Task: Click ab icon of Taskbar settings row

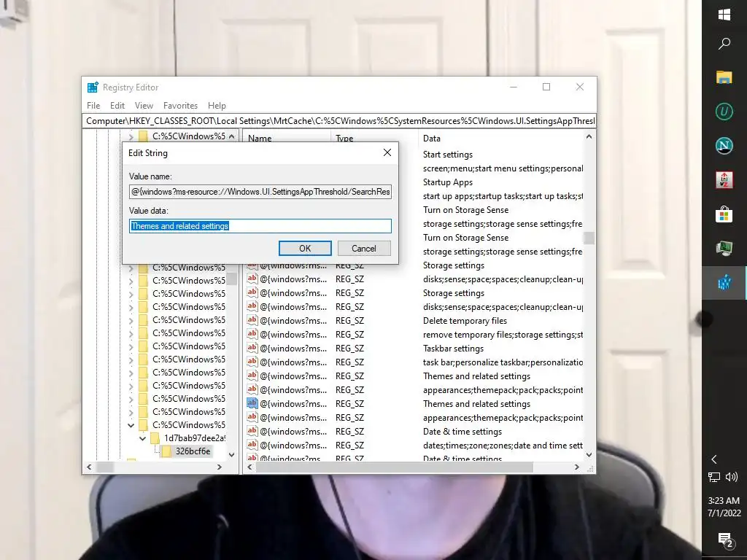Action: click(252, 348)
